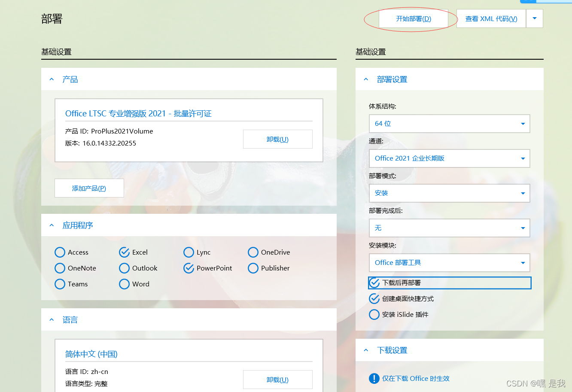Click the 添加产品(P) button
The height and width of the screenshot is (392, 572).
coord(89,188)
